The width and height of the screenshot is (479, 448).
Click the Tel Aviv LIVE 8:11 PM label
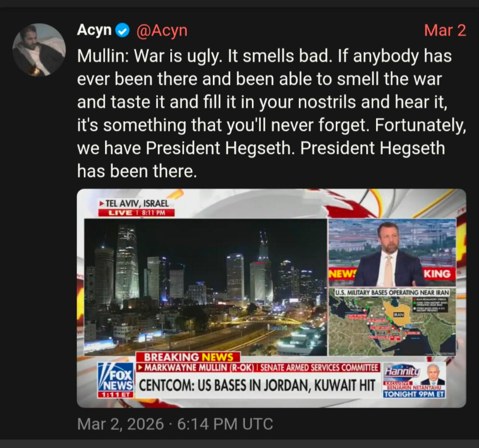[x=136, y=208]
